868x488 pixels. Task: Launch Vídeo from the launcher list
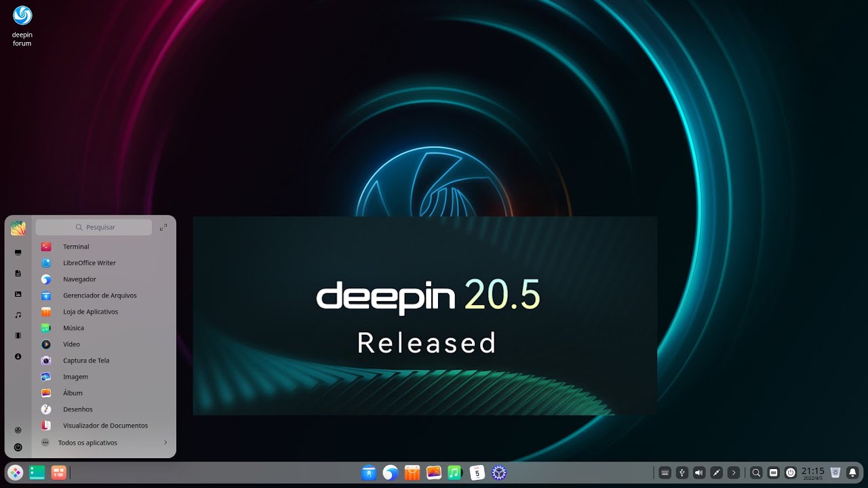tap(104, 344)
